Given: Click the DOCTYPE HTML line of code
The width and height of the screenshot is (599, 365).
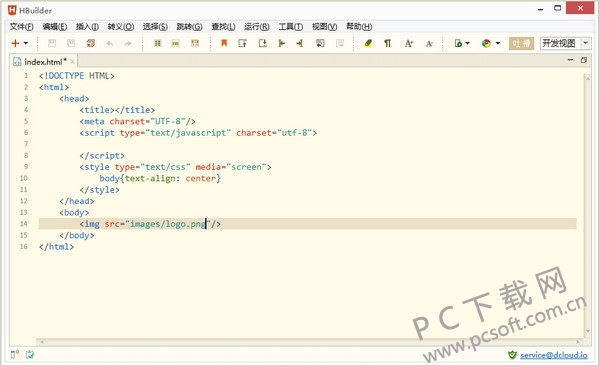Looking at the screenshot, I should click(76, 76).
